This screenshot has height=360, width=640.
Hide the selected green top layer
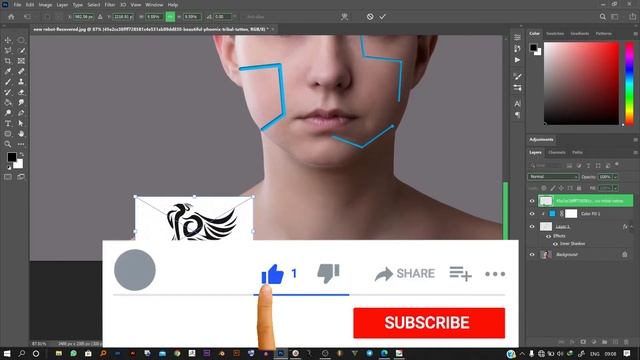pos(532,201)
